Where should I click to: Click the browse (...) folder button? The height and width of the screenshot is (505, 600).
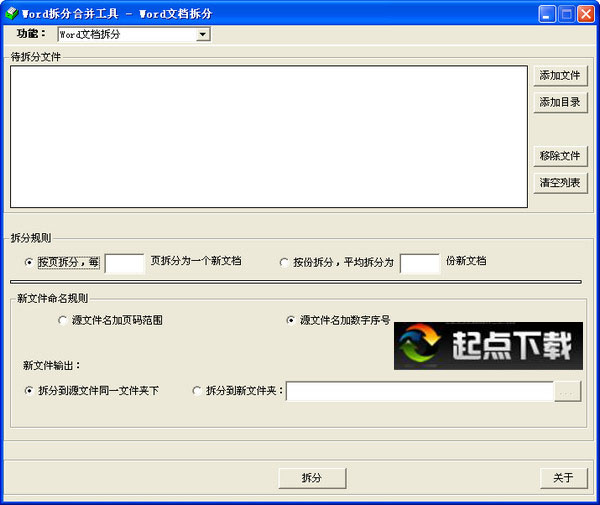pos(568,391)
